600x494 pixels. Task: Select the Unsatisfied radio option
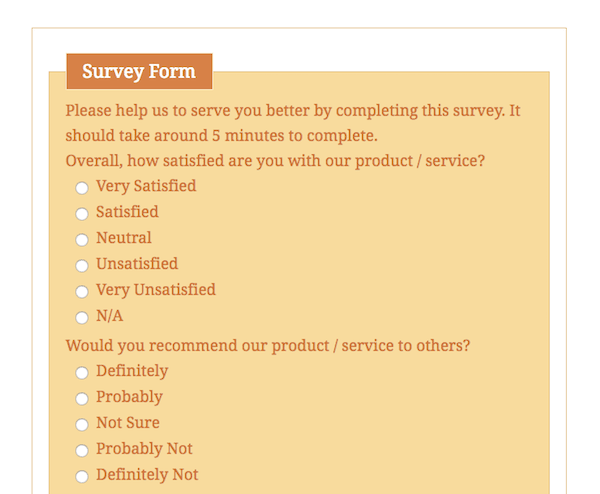[x=82, y=266]
